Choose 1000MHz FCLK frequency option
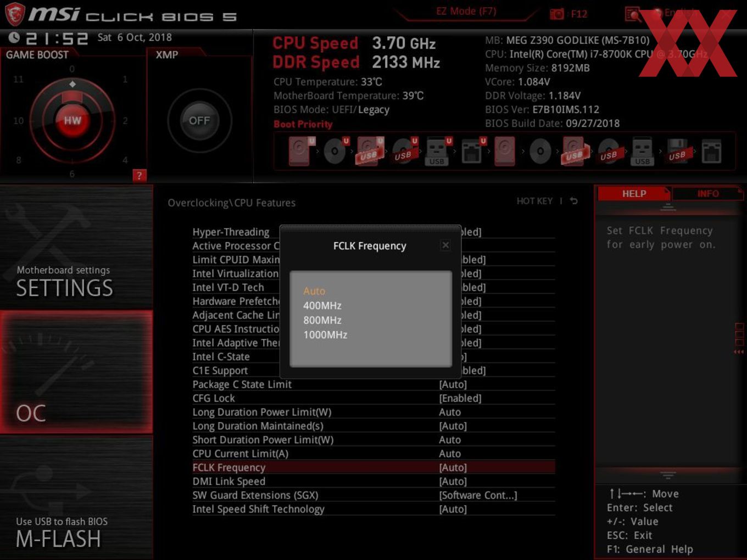Screen dimensions: 747x560 [x=325, y=335]
